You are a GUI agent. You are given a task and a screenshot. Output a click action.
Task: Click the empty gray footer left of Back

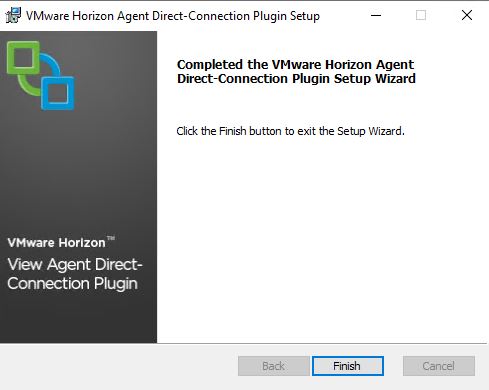pos(118,366)
